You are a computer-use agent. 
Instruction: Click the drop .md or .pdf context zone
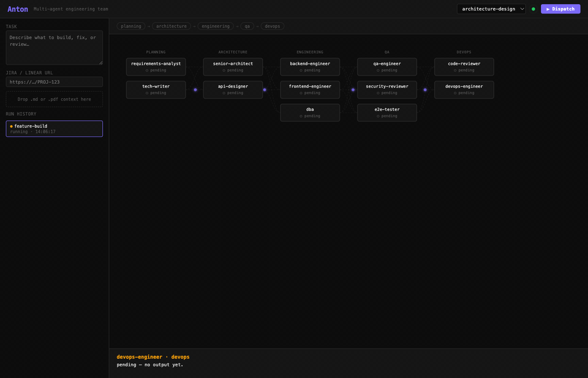click(x=55, y=99)
